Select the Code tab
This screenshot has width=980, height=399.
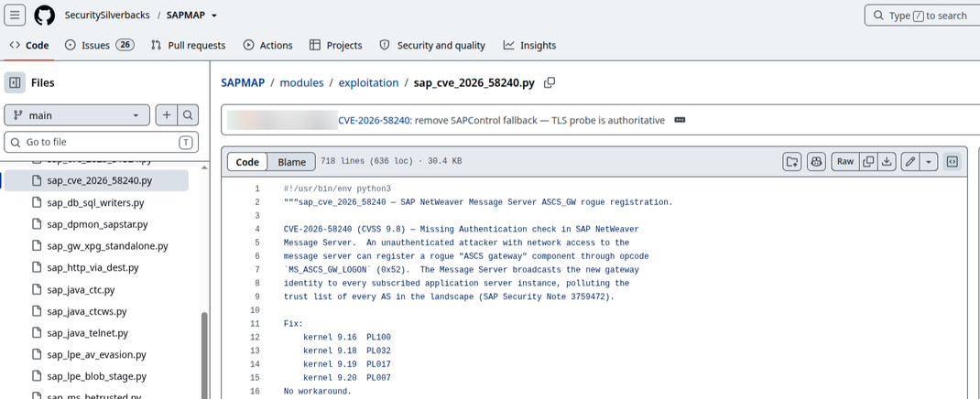pyautogui.click(x=29, y=45)
